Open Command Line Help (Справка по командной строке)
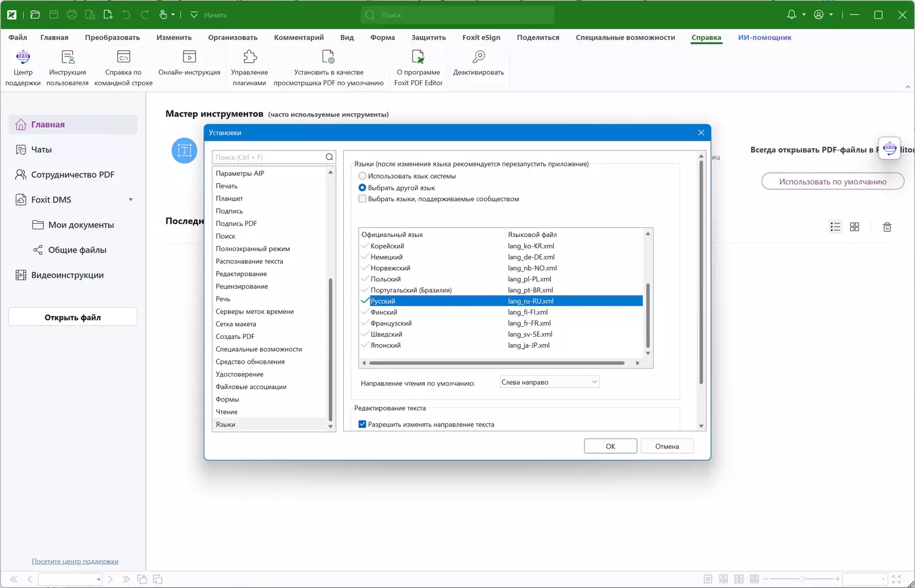This screenshot has width=915, height=588. [x=123, y=58]
